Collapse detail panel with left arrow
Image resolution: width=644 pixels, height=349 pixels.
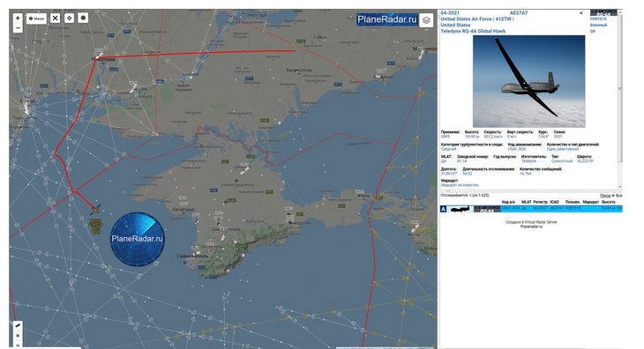point(580,13)
